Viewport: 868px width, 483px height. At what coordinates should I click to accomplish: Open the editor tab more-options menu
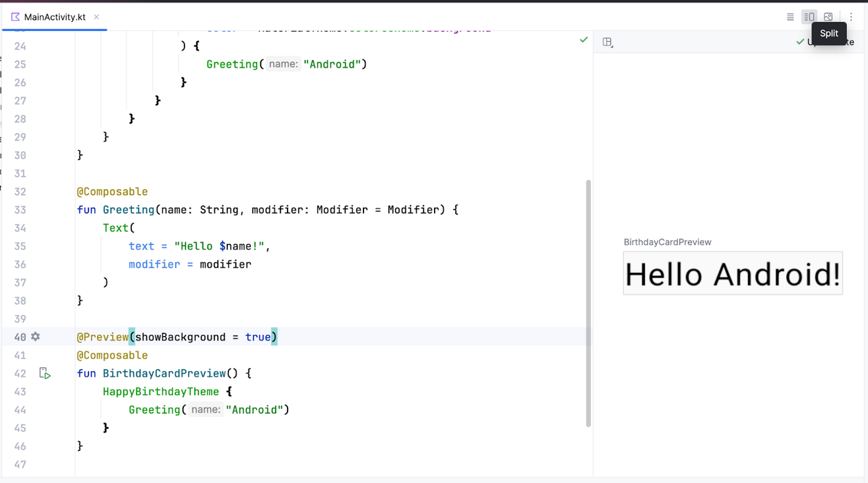(851, 17)
